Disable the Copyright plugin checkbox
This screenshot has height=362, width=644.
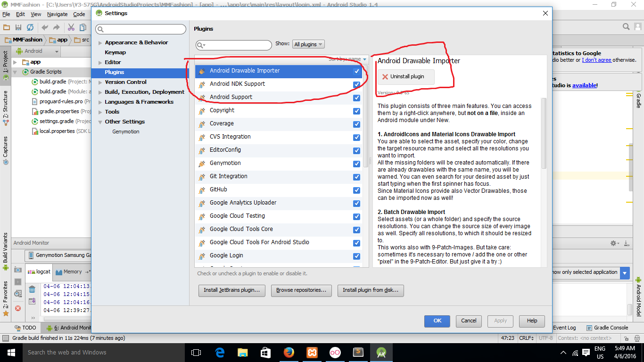357,111
